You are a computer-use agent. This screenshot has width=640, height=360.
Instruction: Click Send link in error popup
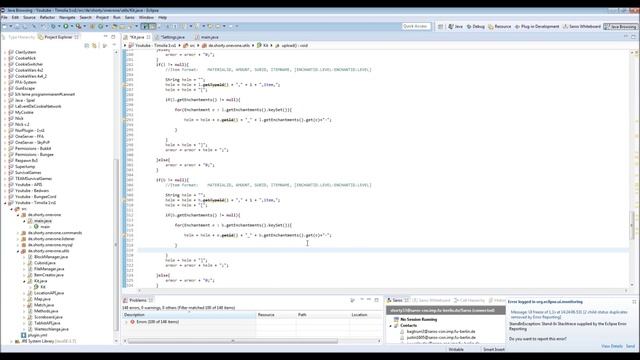coord(630,346)
